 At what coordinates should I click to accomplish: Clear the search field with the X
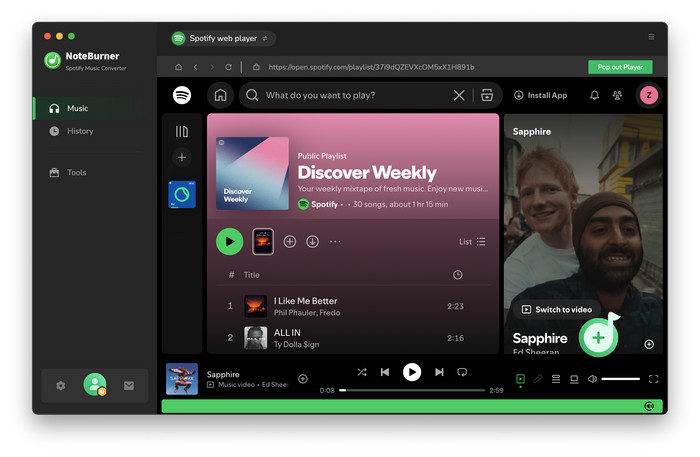click(459, 95)
